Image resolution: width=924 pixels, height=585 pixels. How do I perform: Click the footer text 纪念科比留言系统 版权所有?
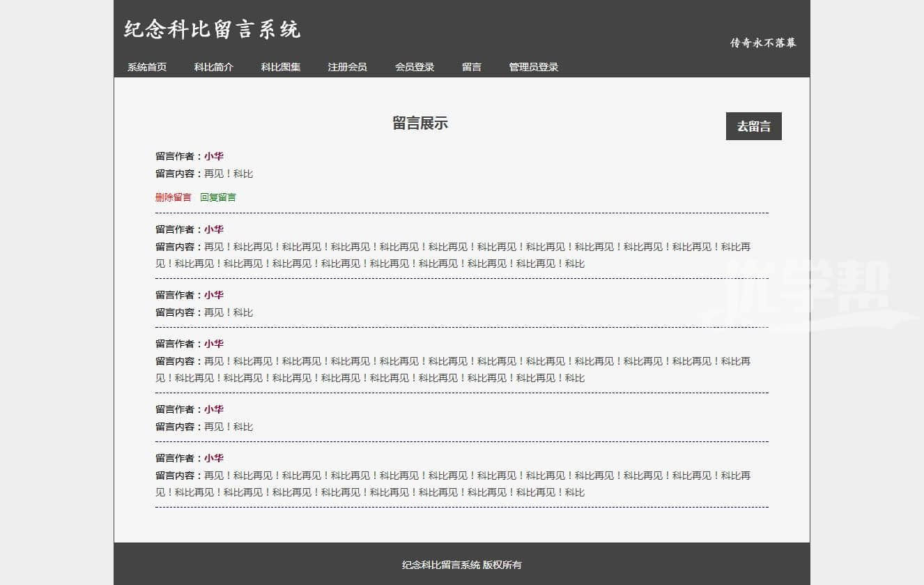(x=462, y=565)
